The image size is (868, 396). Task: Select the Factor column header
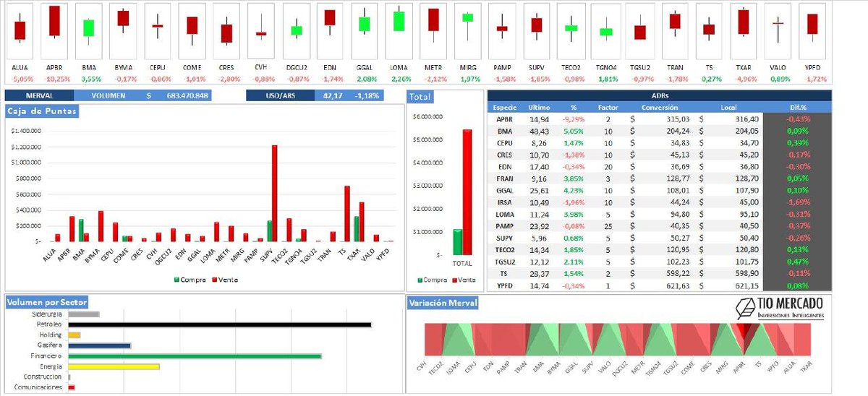click(608, 107)
